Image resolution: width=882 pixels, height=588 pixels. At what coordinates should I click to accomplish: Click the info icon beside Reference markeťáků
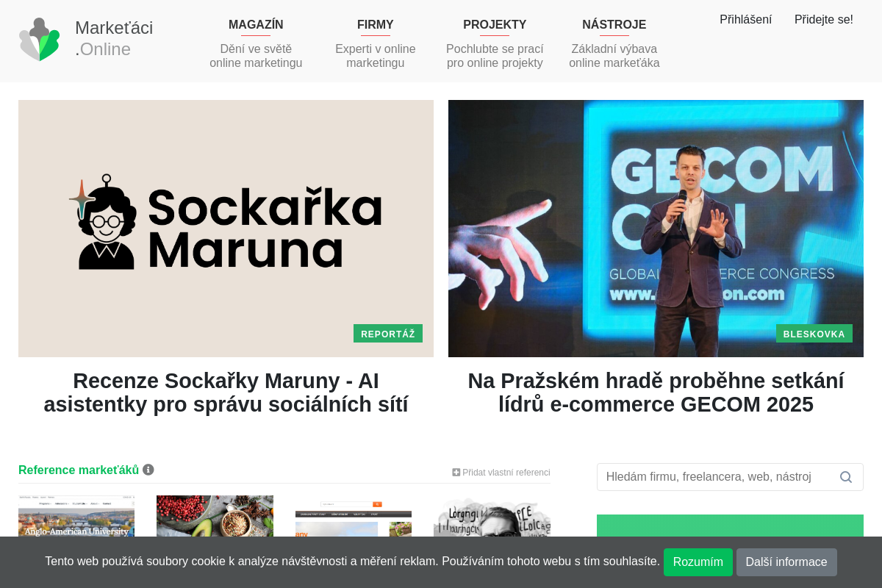tap(148, 470)
